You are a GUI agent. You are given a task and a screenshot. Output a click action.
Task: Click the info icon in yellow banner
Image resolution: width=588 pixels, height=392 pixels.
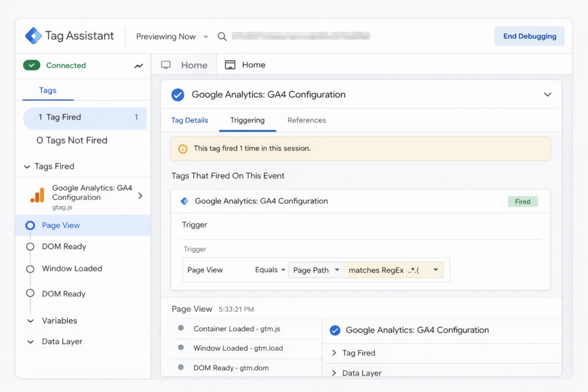pos(183,149)
